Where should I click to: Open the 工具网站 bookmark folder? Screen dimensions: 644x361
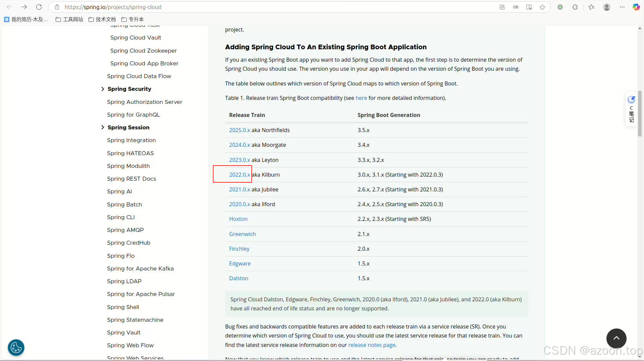pyautogui.click(x=69, y=19)
